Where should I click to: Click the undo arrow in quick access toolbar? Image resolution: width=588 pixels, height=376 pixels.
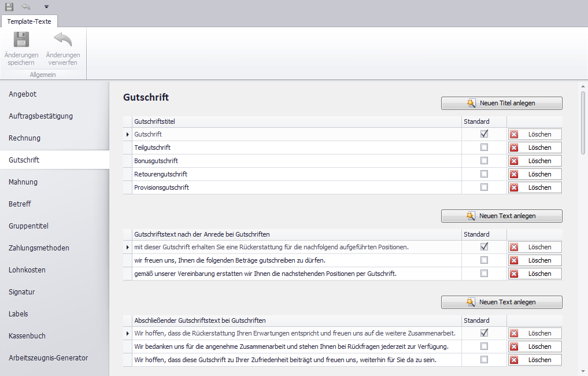coord(26,6)
